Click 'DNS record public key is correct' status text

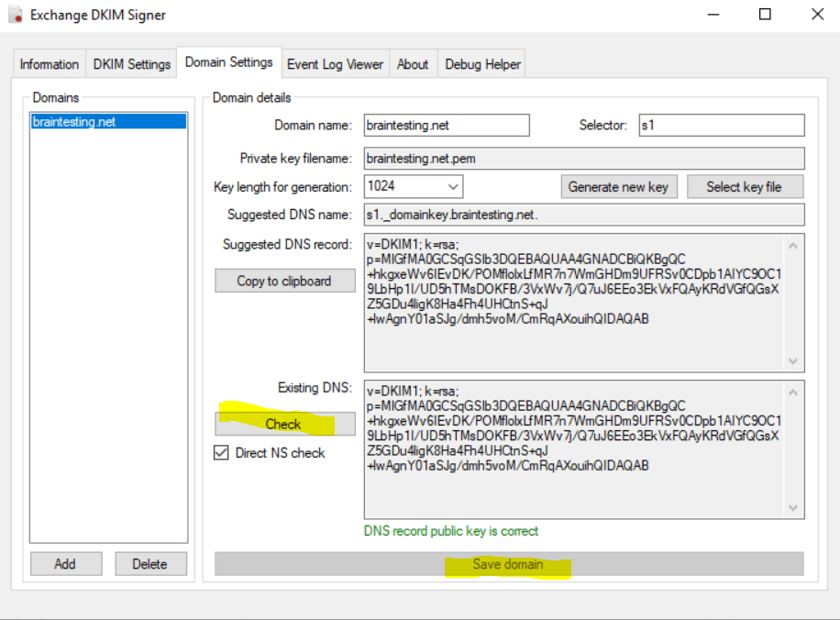[451, 531]
